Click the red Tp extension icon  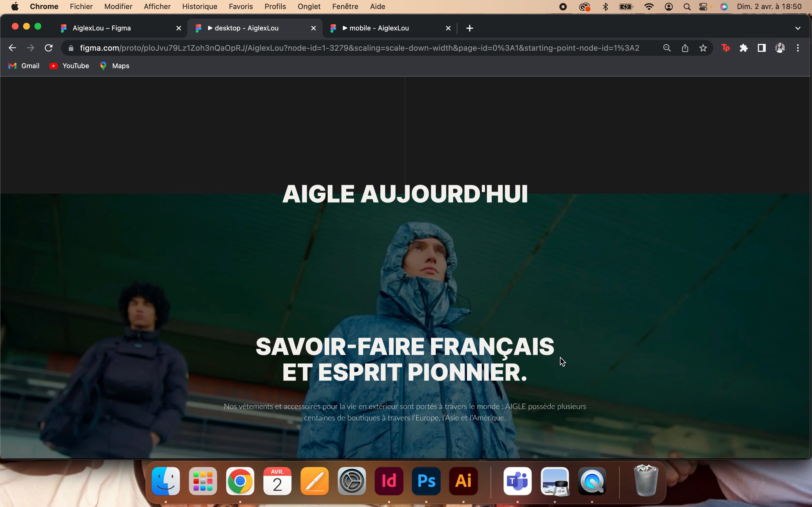pos(725,48)
